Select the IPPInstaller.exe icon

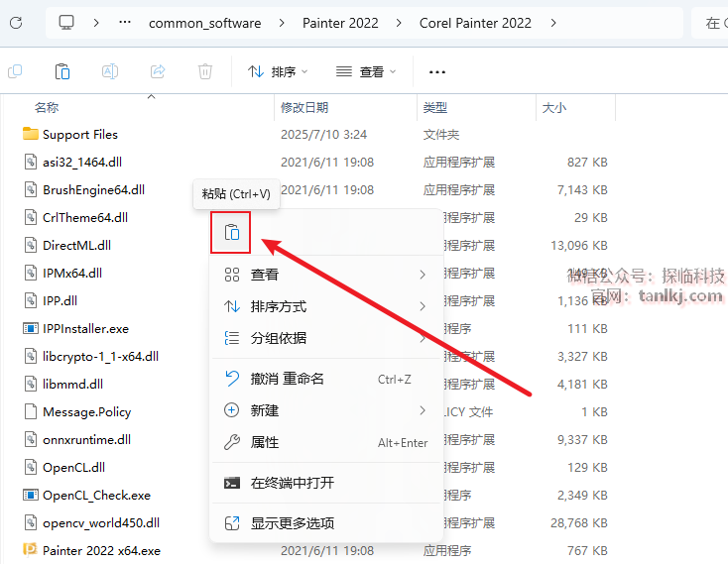coord(31,328)
